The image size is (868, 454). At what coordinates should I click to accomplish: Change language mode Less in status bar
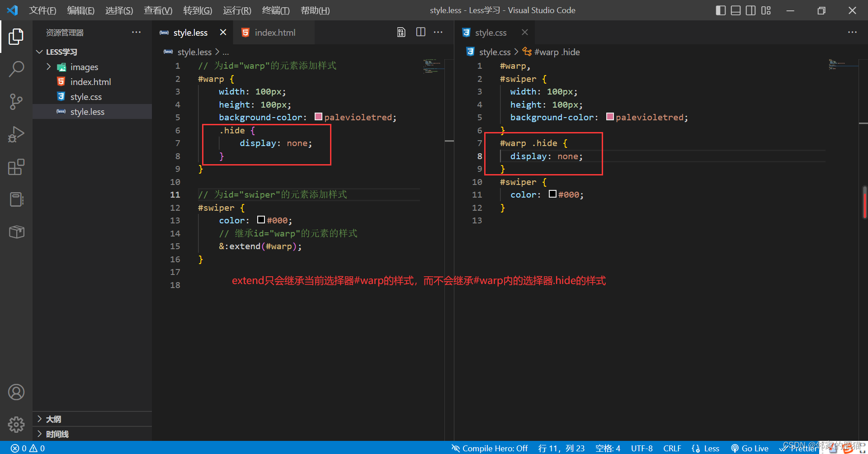point(706,448)
